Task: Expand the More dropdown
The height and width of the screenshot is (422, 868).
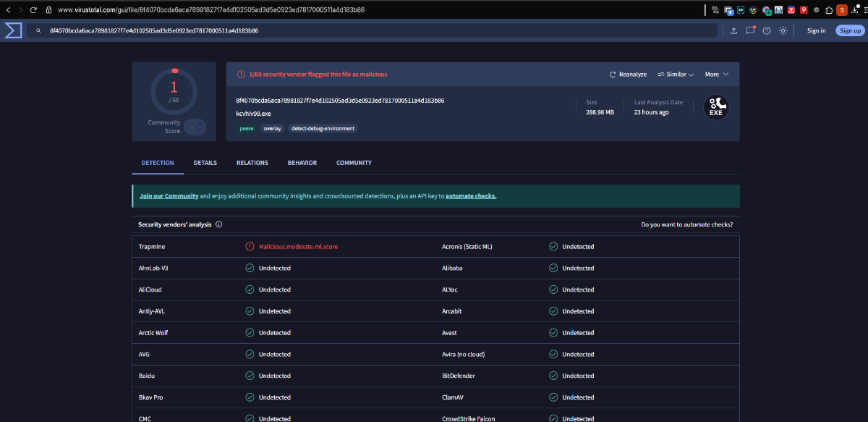Action: point(717,74)
